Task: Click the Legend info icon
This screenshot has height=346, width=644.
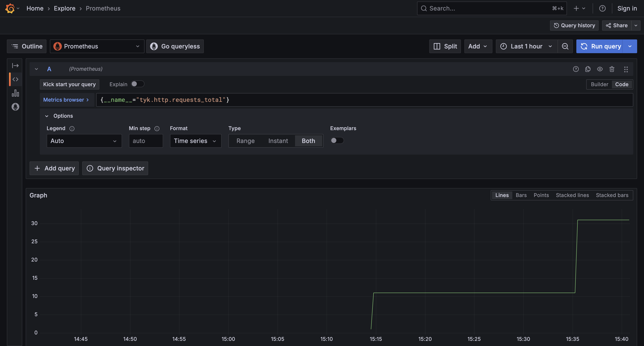Action: tap(72, 129)
